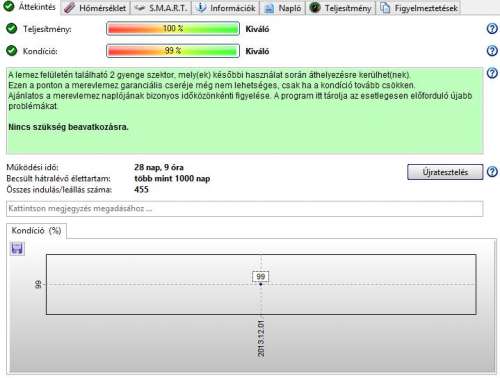This screenshot has height=378, width=500.
Task: Open help next to Újratesztelés button
Action: pos(492,172)
